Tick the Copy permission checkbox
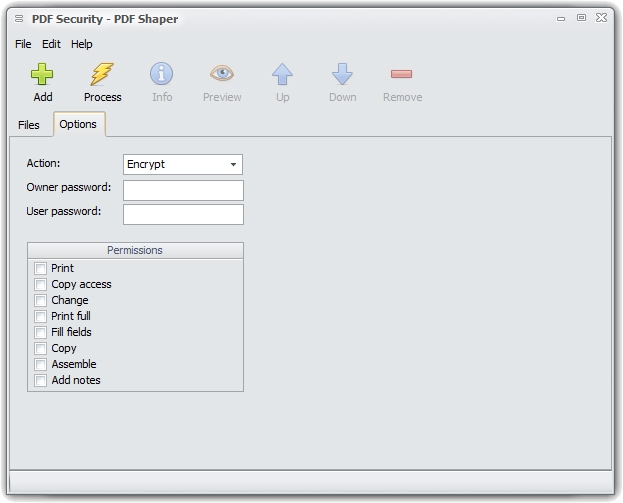 tap(40, 348)
